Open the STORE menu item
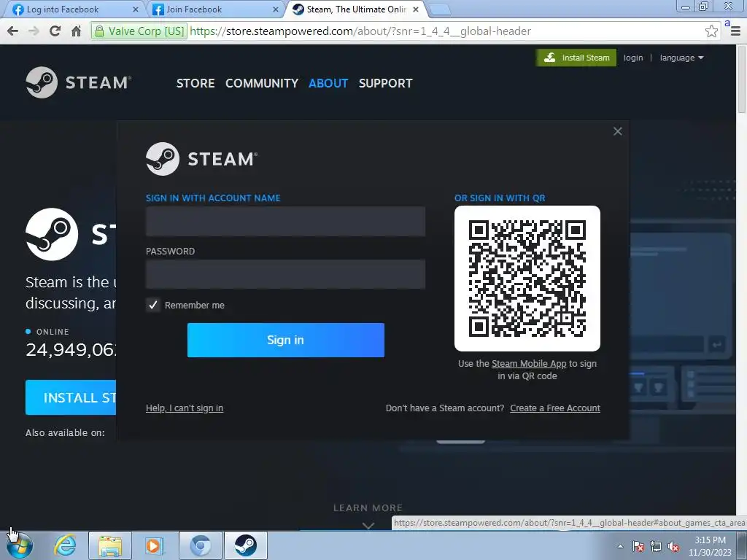Image resolution: width=747 pixels, height=560 pixels. point(196,83)
